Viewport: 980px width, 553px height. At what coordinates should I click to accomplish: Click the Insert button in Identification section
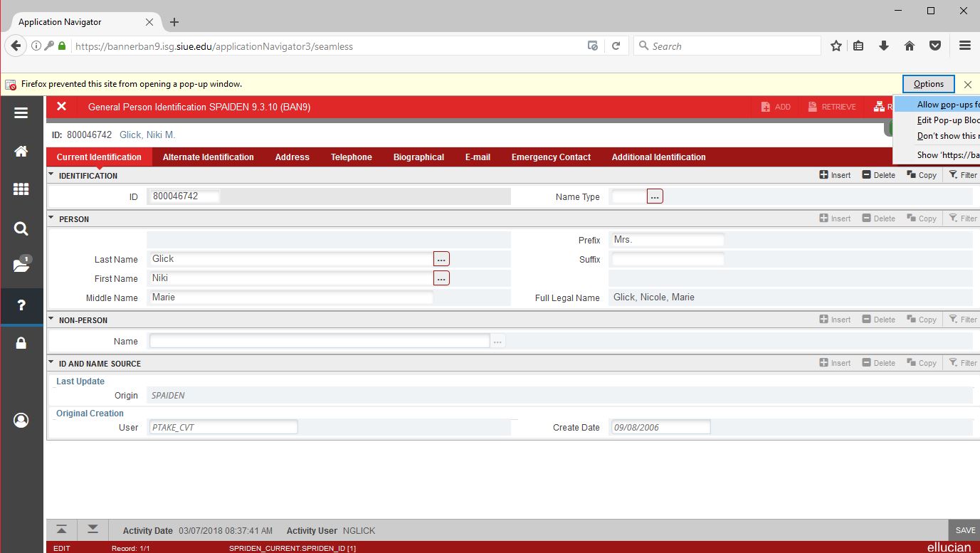[x=835, y=175]
